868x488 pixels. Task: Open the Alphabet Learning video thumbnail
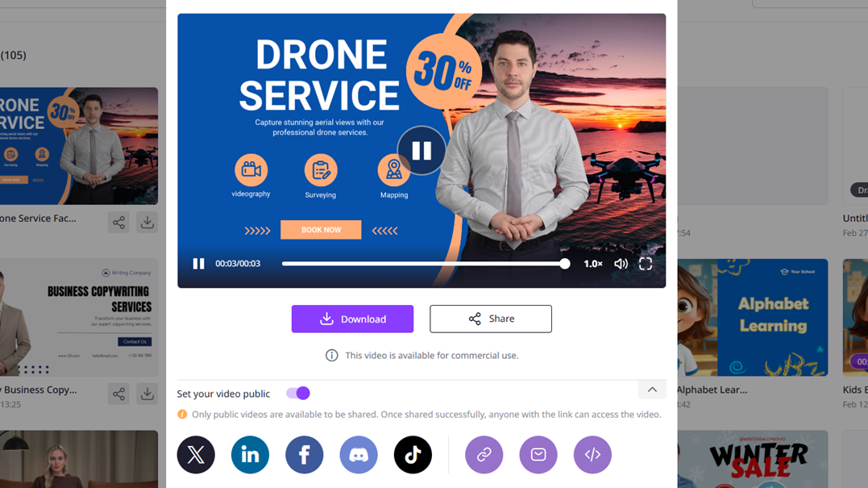point(752,318)
